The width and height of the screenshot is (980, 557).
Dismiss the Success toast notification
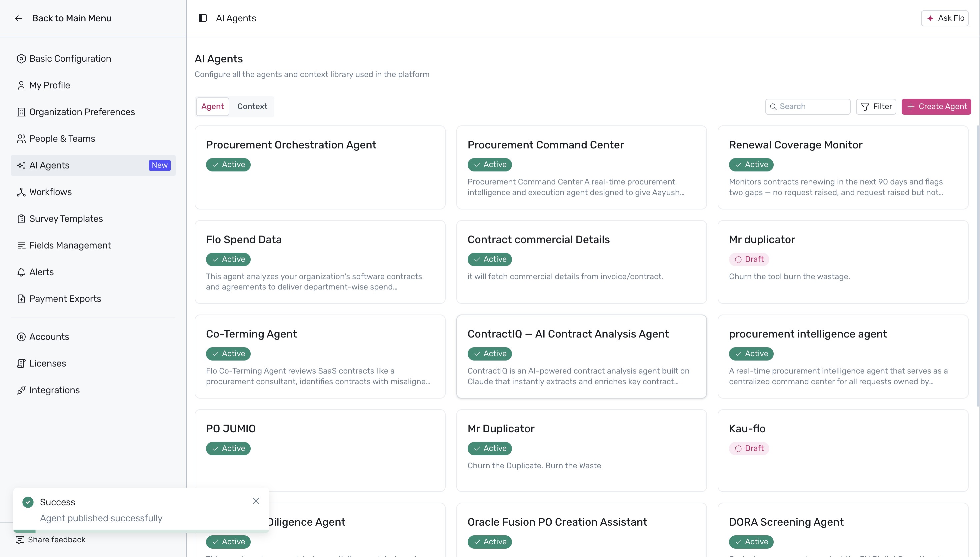[256, 501]
